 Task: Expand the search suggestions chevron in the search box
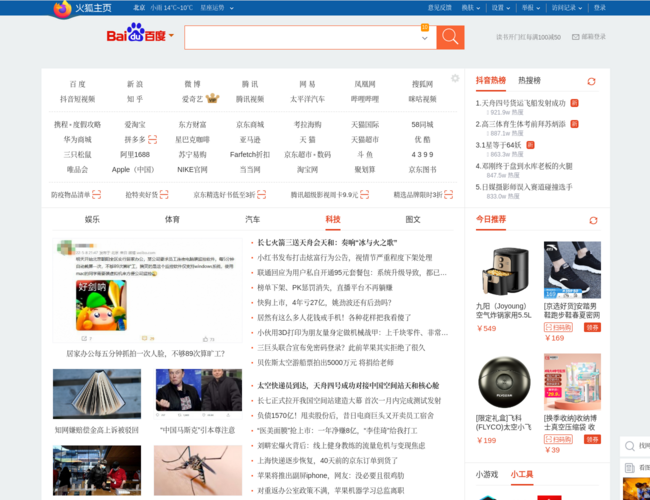tap(425, 38)
